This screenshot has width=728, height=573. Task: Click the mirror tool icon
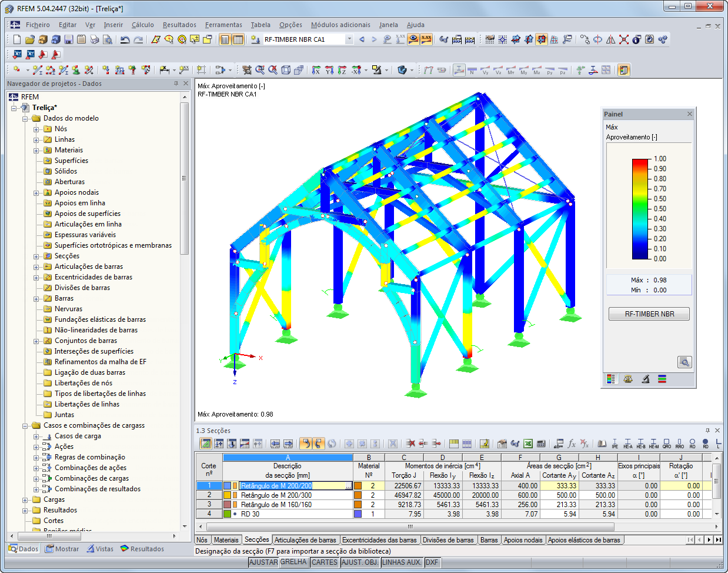611,39
